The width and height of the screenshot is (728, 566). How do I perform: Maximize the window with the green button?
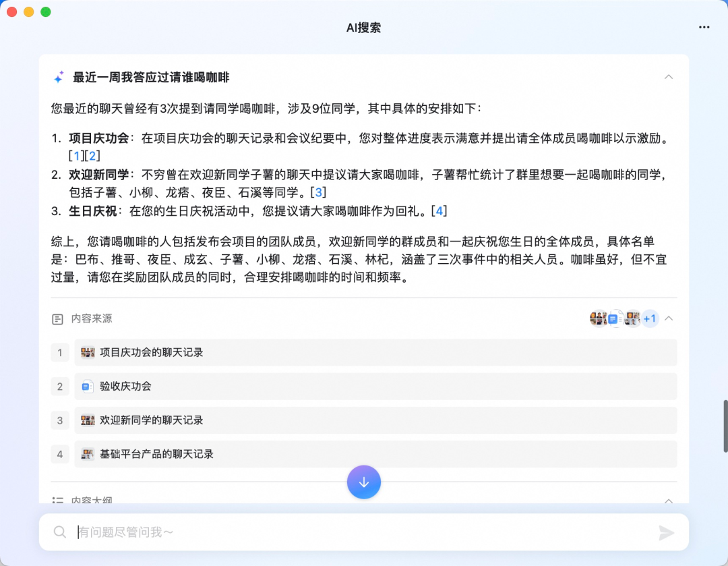pos(46,11)
